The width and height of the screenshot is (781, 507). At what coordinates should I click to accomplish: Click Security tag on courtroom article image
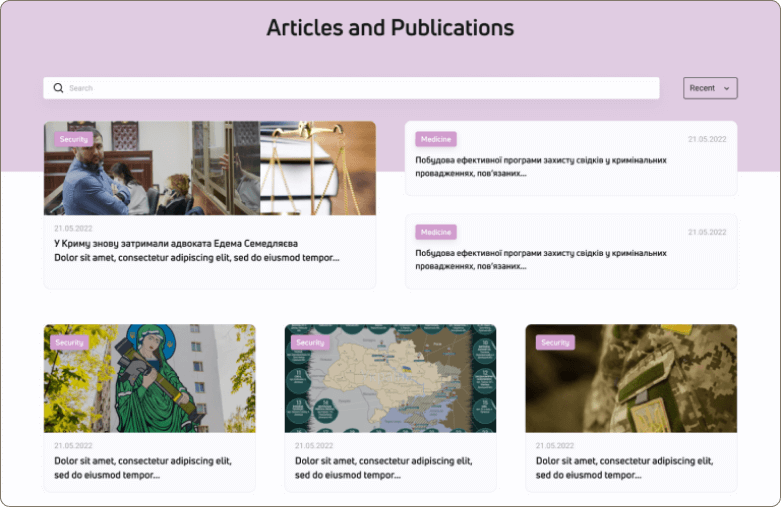pyautogui.click(x=74, y=139)
